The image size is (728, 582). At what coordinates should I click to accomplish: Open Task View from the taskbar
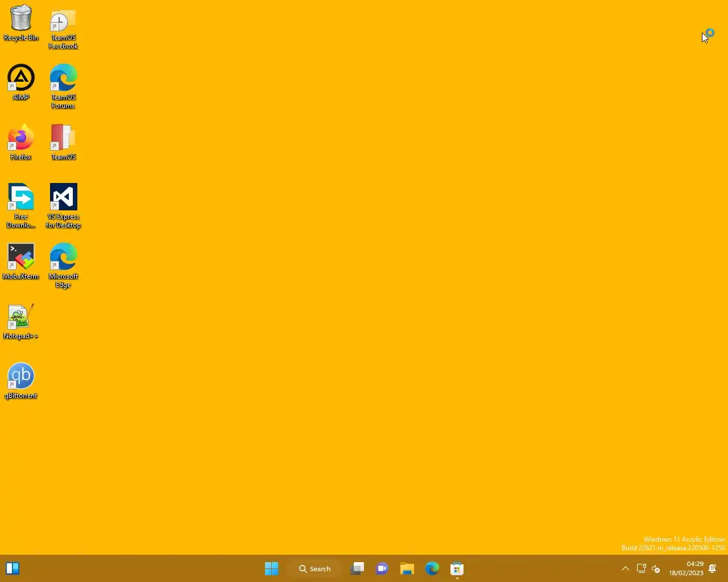click(x=357, y=568)
